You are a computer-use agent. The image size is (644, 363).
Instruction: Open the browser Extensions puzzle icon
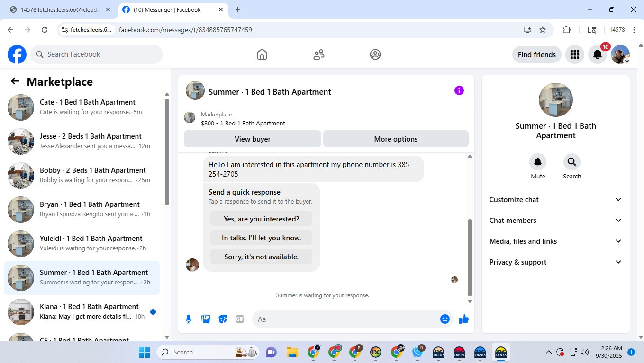566,30
